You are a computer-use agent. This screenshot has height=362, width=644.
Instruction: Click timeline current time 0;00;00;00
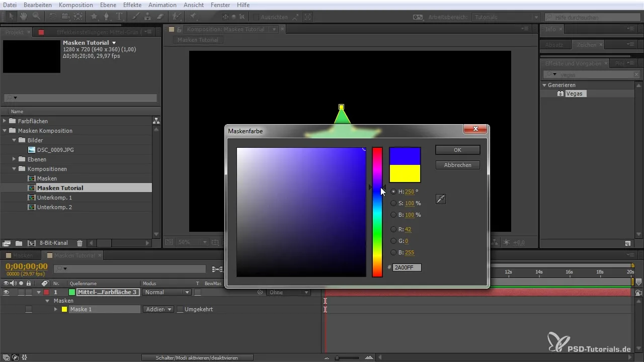(27, 266)
